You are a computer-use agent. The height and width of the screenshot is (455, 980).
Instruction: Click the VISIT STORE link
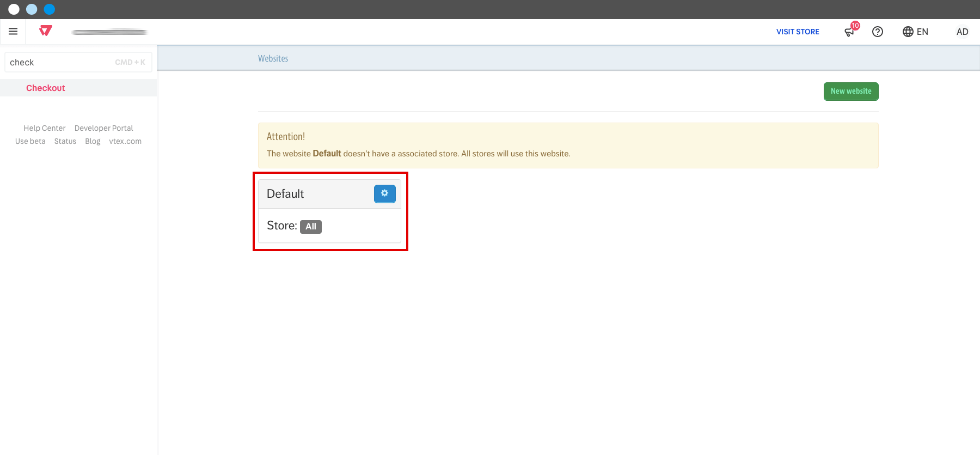pos(798,32)
